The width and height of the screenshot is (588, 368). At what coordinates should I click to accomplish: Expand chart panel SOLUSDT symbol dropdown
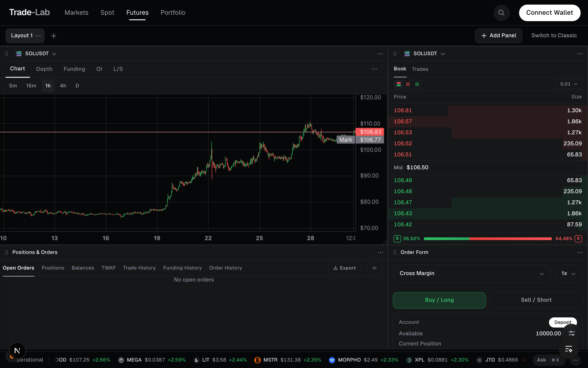(36, 54)
